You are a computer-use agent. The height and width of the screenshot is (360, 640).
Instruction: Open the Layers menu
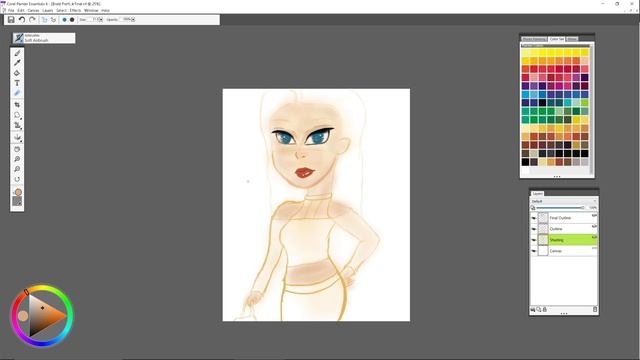point(48,10)
